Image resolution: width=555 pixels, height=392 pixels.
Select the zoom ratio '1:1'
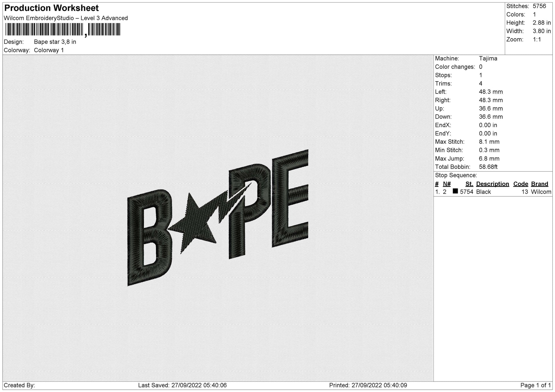coord(537,40)
